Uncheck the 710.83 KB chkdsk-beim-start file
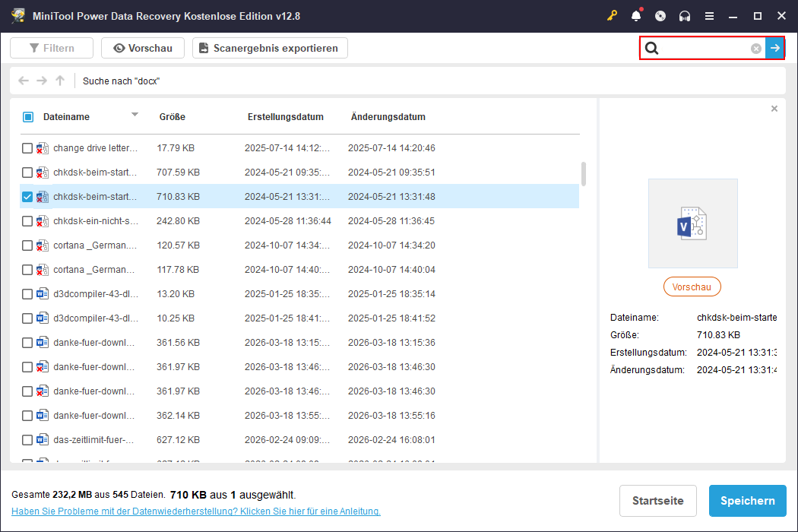The image size is (798, 532). (x=27, y=197)
